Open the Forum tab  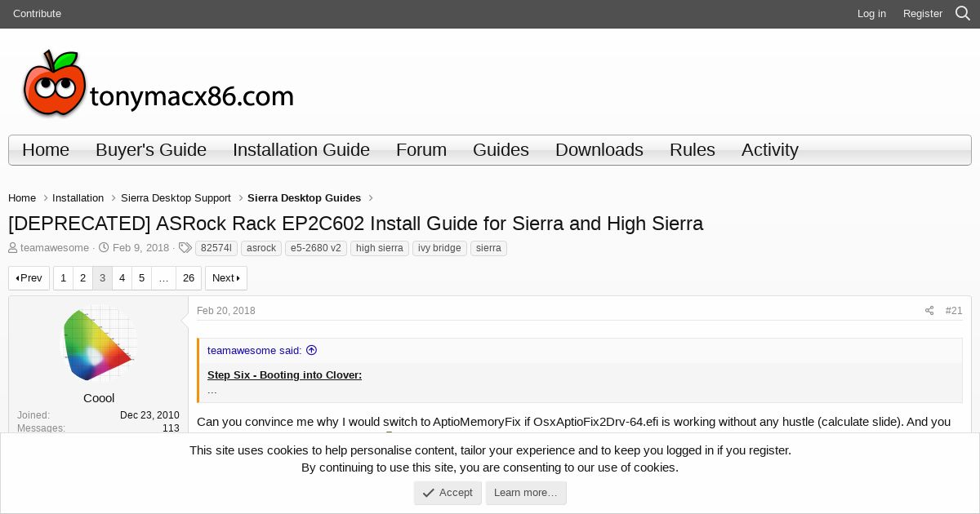421,150
